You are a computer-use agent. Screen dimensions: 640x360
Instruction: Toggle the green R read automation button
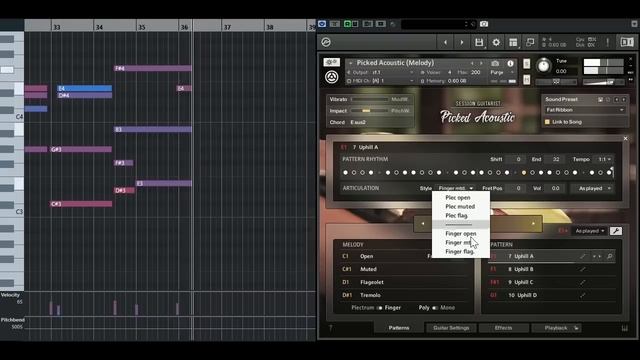(347, 24)
